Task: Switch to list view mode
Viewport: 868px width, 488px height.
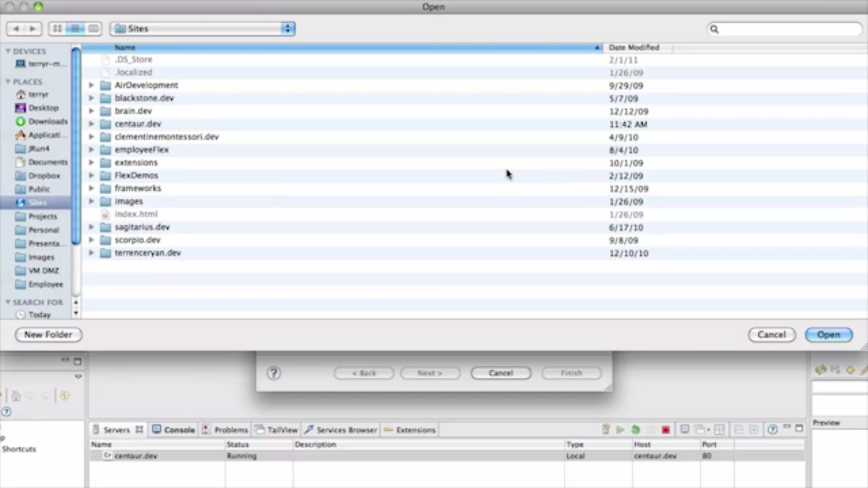Action: tap(75, 29)
